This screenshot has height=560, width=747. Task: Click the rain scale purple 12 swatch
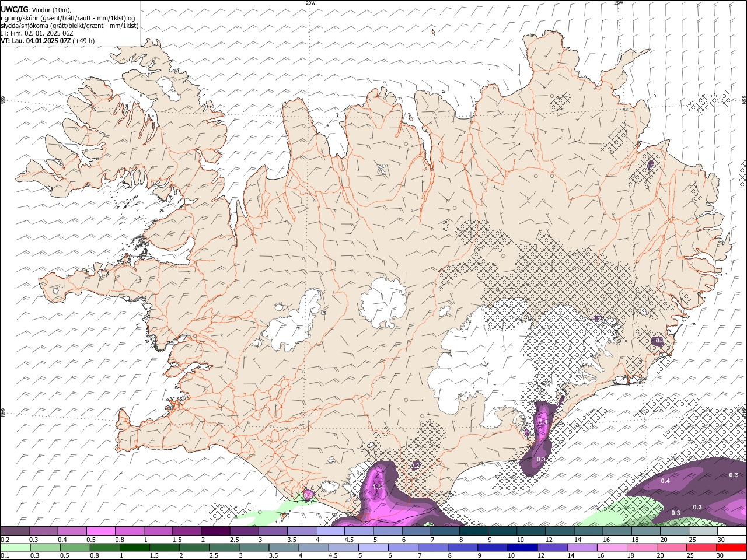click(x=553, y=547)
